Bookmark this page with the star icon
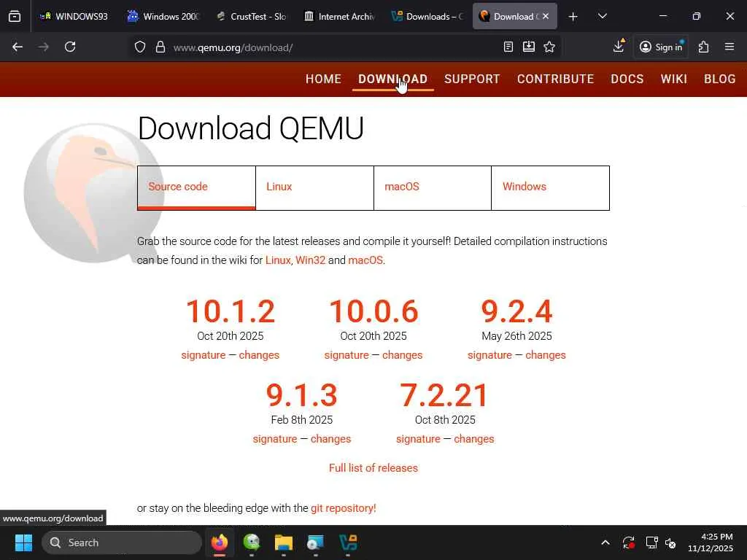Viewport: 747px width, 560px height. [x=549, y=47]
